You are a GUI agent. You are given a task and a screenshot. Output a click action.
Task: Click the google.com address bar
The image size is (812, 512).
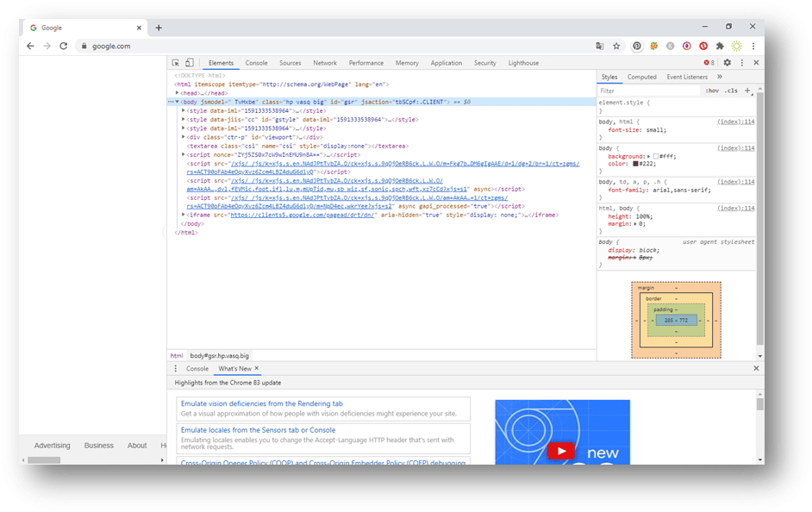pyautogui.click(x=334, y=46)
